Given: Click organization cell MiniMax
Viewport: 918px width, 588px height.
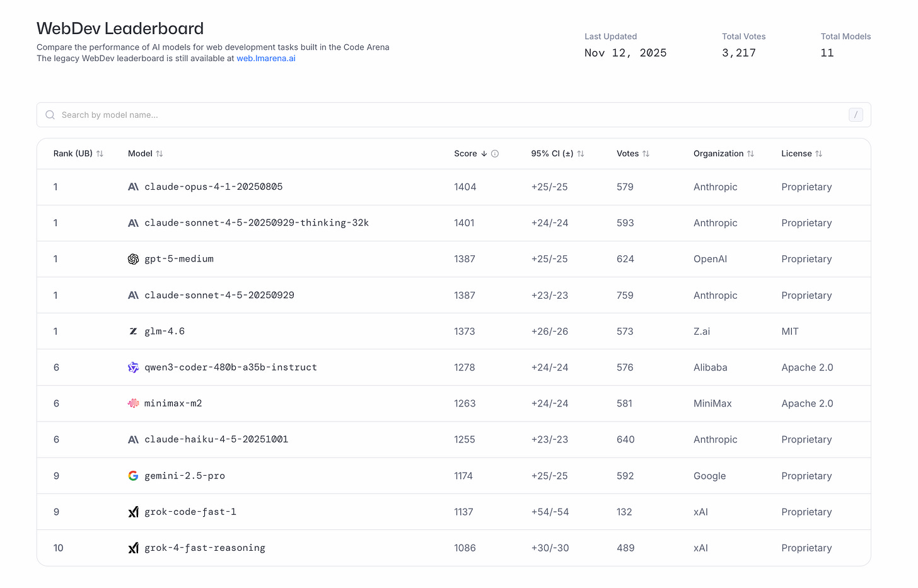Looking at the screenshot, I should point(712,403).
